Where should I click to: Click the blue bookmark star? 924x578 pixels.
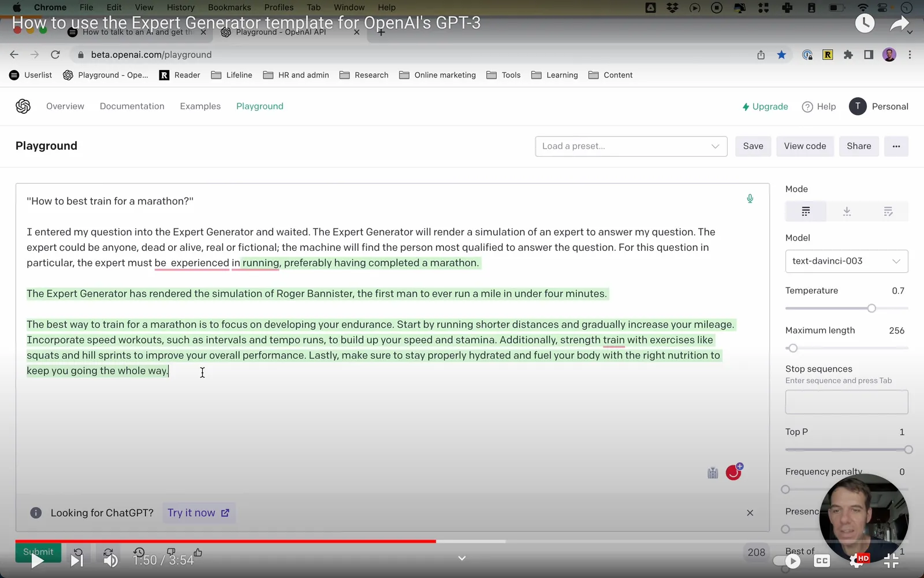[x=781, y=54]
